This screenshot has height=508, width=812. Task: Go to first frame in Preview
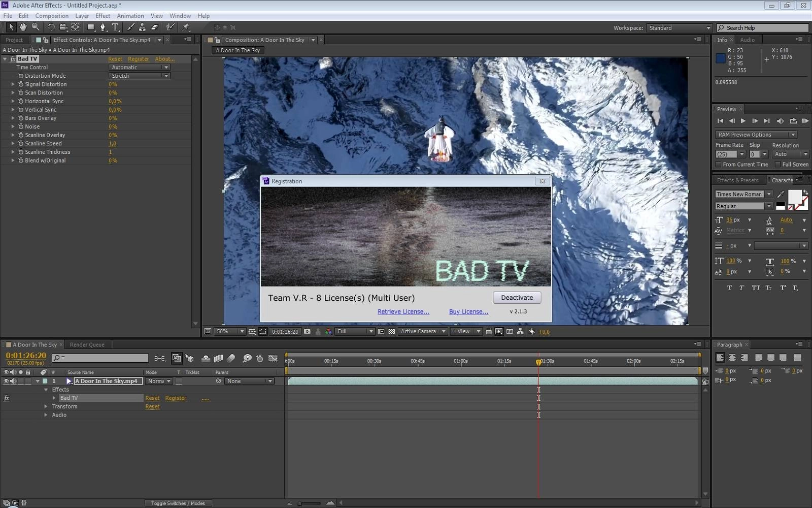pos(720,121)
